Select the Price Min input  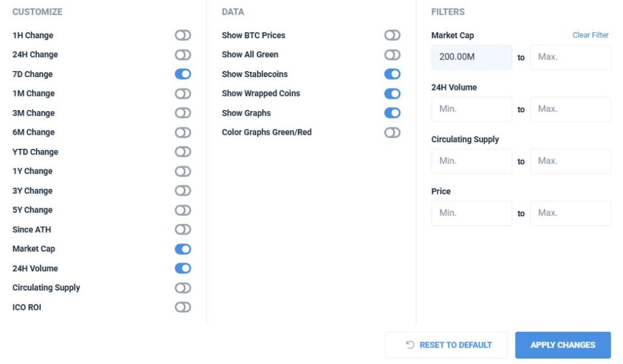tap(472, 213)
